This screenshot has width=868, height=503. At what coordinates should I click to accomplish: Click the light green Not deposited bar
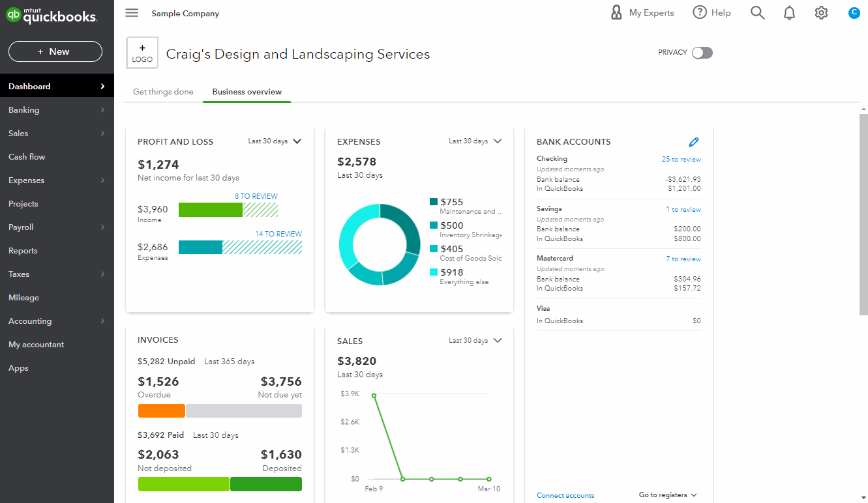click(x=184, y=484)
